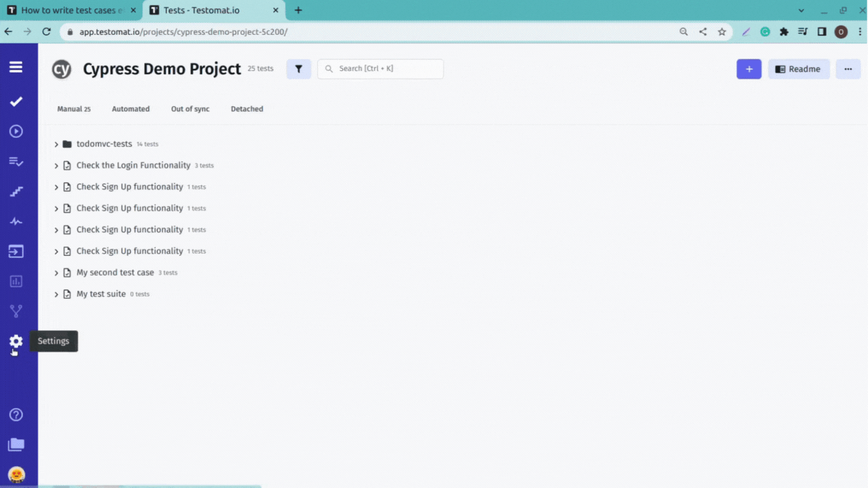Open the three-dots more options menu

[848, 69]
